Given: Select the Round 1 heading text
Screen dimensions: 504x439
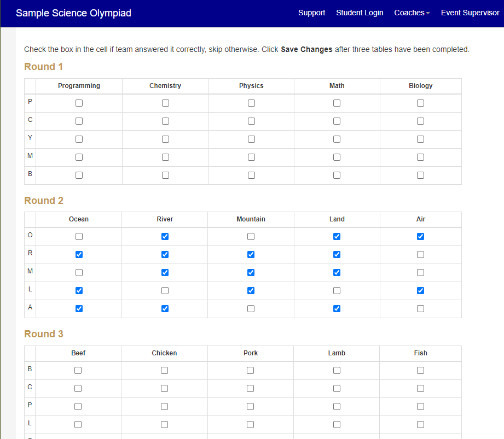Looking at the screenshot, I should click(x=43, y=67).
